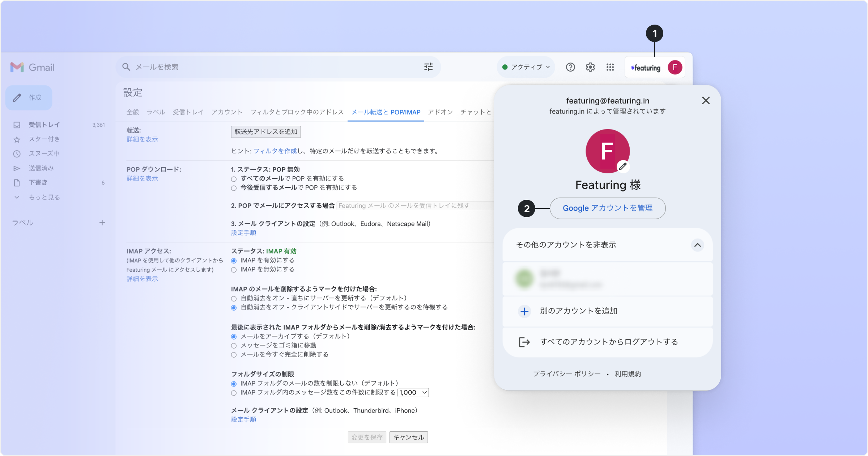Click Google アカウントを管理 button
The width and height of the screenshot is (868, 456).
tap(608, 208)
